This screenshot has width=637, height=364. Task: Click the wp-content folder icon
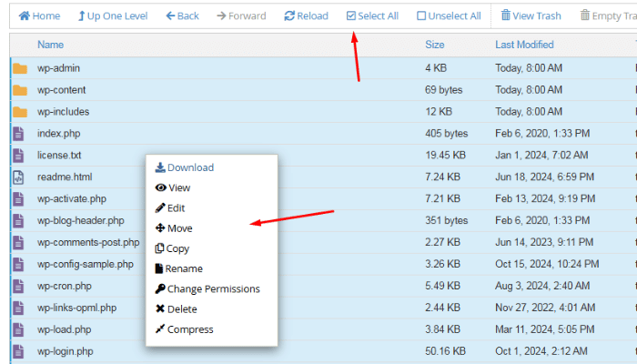19,90
